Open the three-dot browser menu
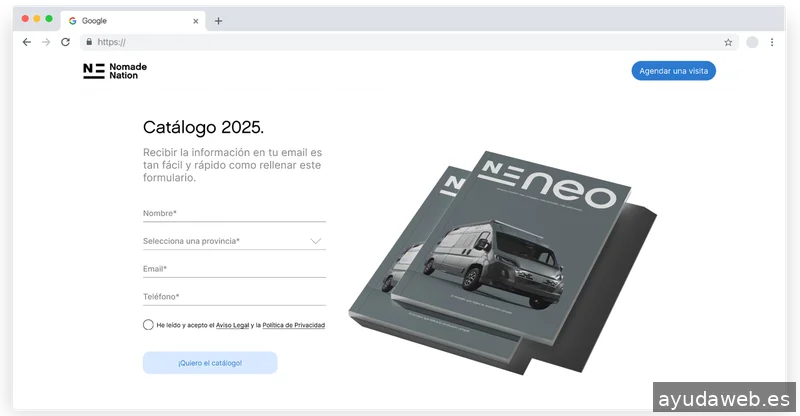 771,42
